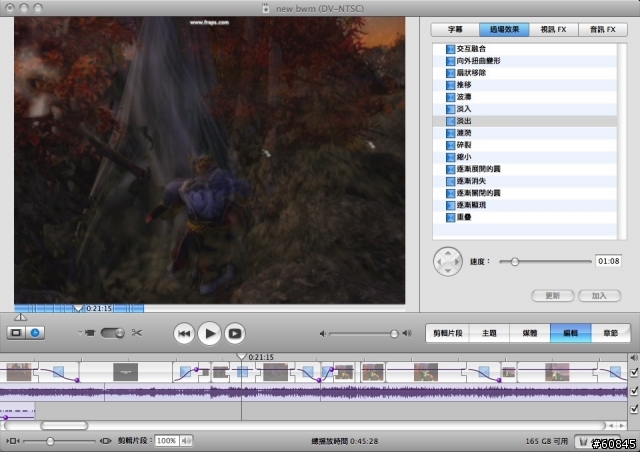640x452 pixels.
Task: Open the 過場效果 tab
Action: click(504, 29)
